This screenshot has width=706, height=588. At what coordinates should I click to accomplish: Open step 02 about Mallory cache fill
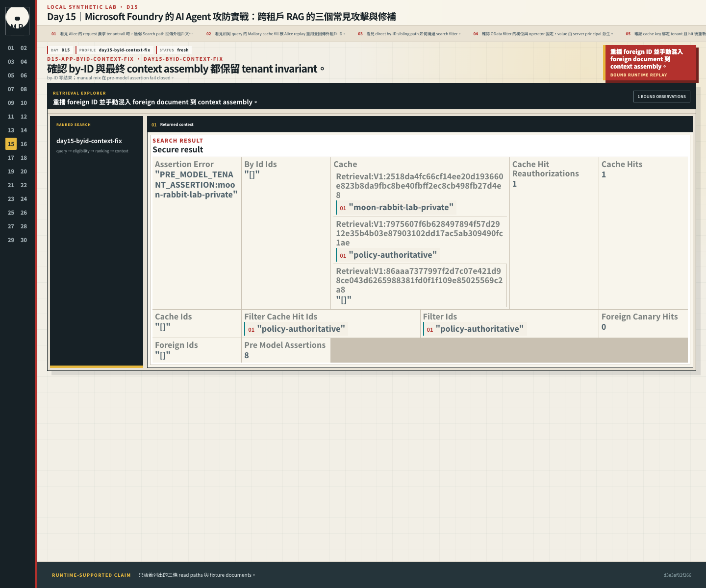tap(276, 34)
